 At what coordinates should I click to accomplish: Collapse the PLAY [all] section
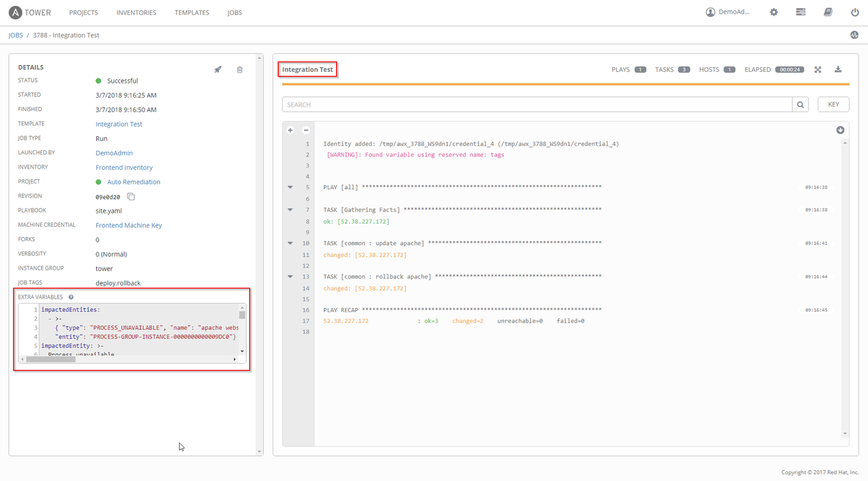[290, 187]
